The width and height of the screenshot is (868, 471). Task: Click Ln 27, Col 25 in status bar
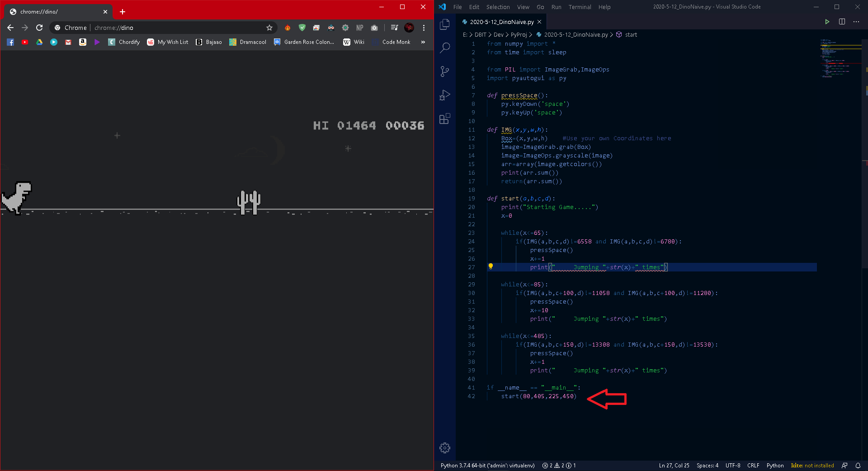coord(674,466)
